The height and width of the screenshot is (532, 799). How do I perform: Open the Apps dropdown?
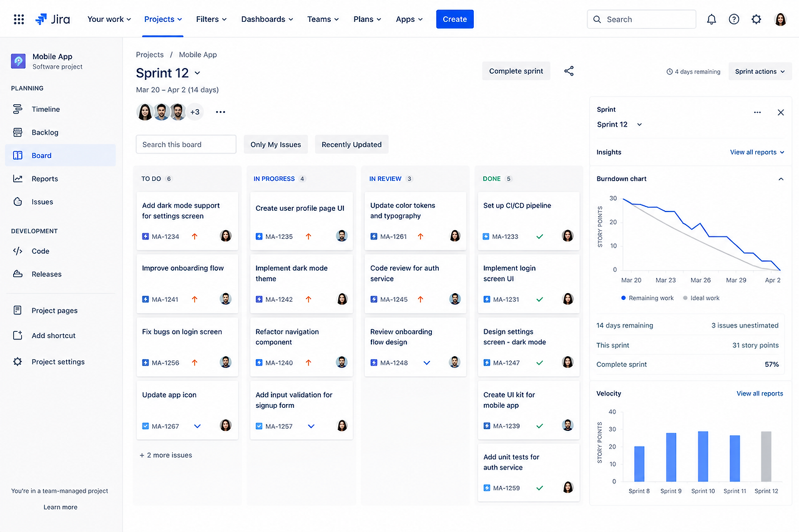tap(409, 19)
